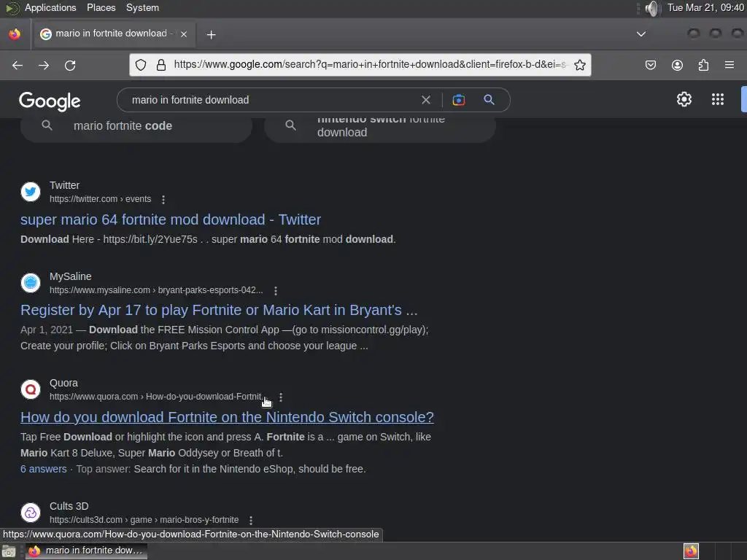This screenshot has width=747, height=560.
Task: Click the Cults 3D favicon
Action: point(31,513)
